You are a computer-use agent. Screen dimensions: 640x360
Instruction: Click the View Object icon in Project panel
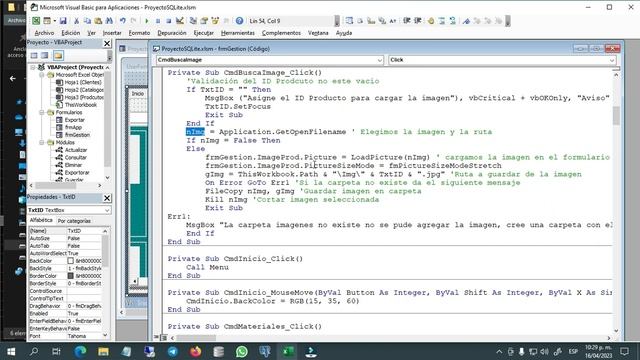pyautogui.click(x=44, y=55)
